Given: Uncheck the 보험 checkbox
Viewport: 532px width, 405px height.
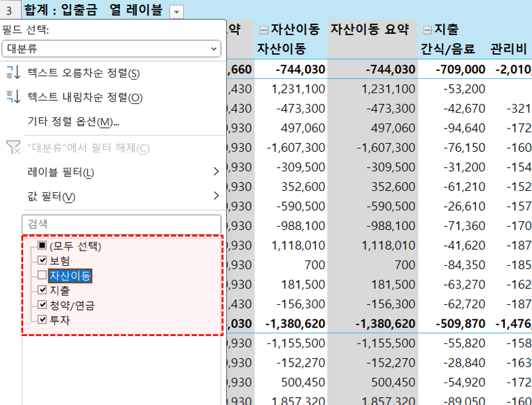Looking at the screenshot, I should pyautogui.click(x=42, y=260).
